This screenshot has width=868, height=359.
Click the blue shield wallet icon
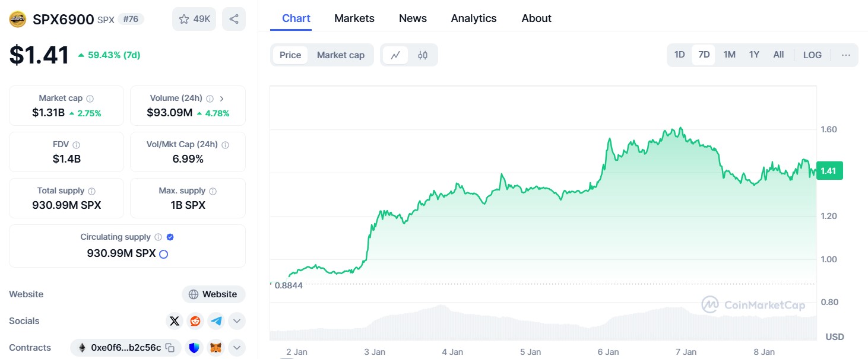pyautogui.click(x=195, y=348)
